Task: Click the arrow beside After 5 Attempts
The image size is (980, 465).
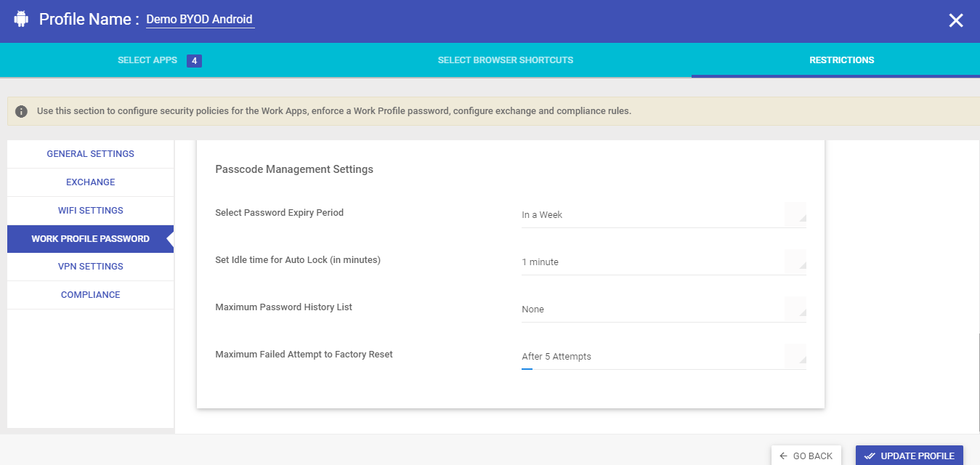Action: pyautogui.click(x=796, y=355)
